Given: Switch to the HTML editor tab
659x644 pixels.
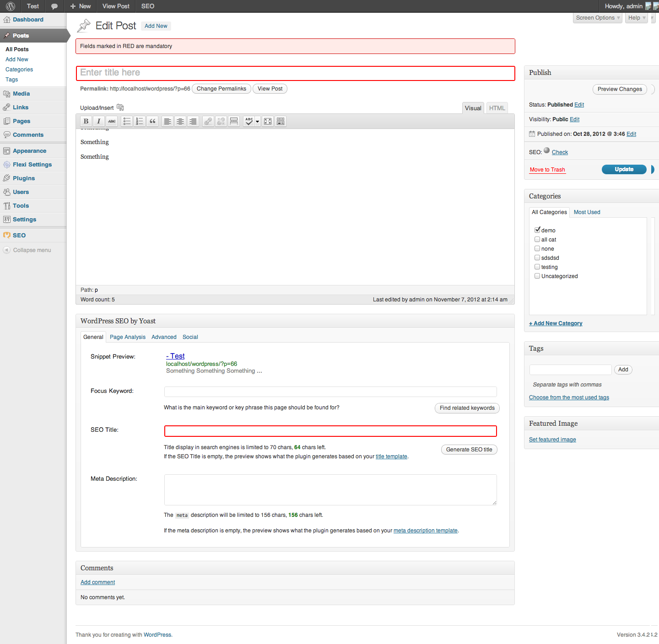Looking at the screenshot, I should tap(497, 108).
